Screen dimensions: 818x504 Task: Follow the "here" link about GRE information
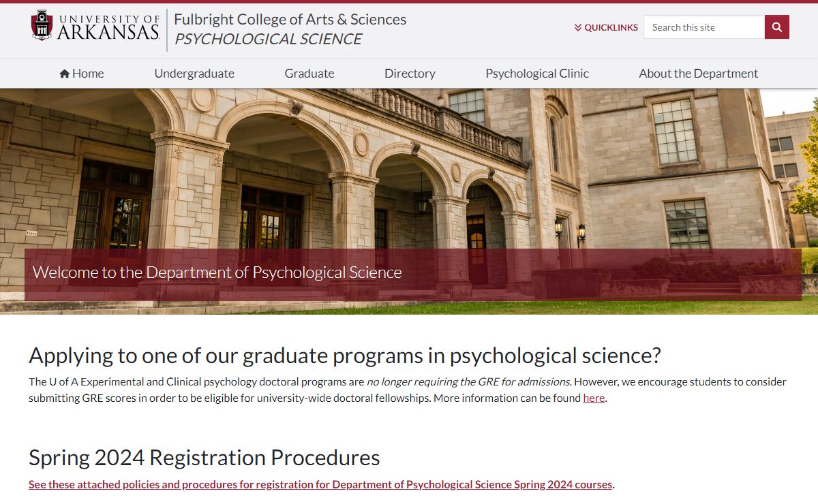coord(594,398)
